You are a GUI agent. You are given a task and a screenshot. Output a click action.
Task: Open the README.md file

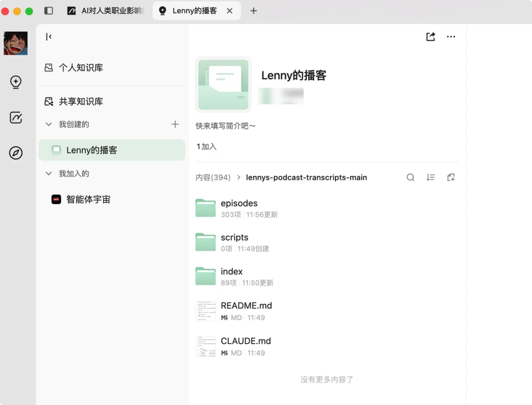[x=246, y=306]
